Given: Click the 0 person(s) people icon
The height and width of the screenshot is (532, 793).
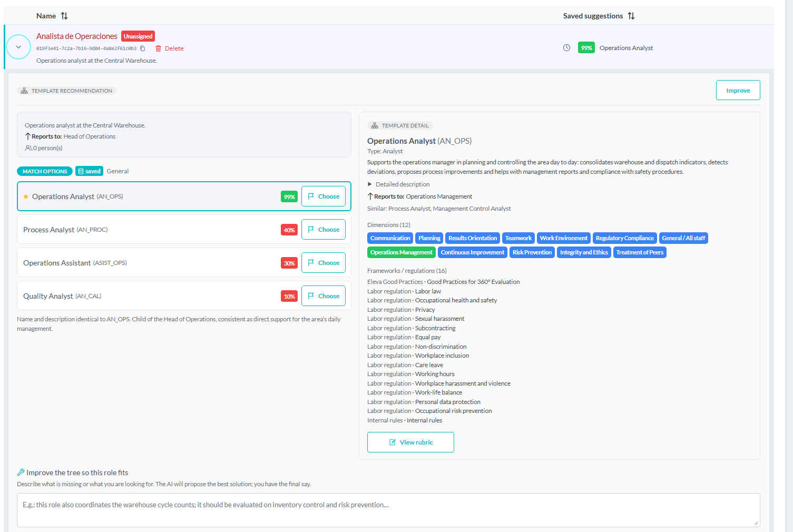Looking at the screenshot, I should click(x=28, y=148).
